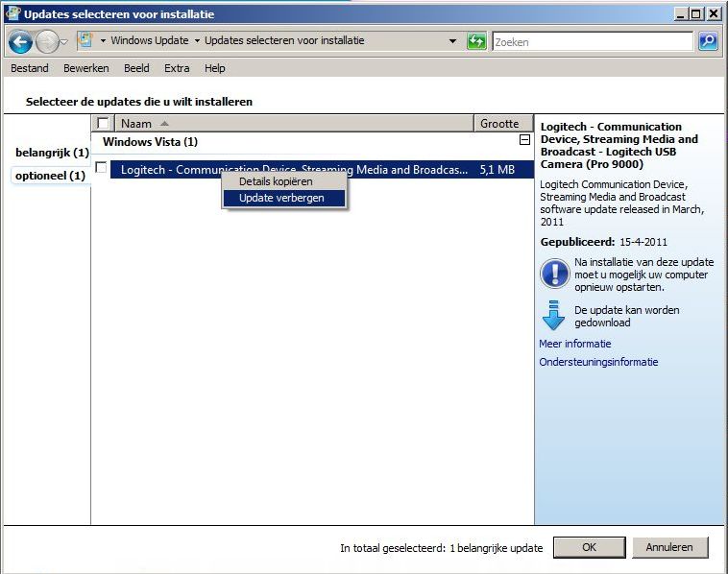Choose 'Update verbergen' from context menu
The image size is (728, 574).
[x=281, y=198]
